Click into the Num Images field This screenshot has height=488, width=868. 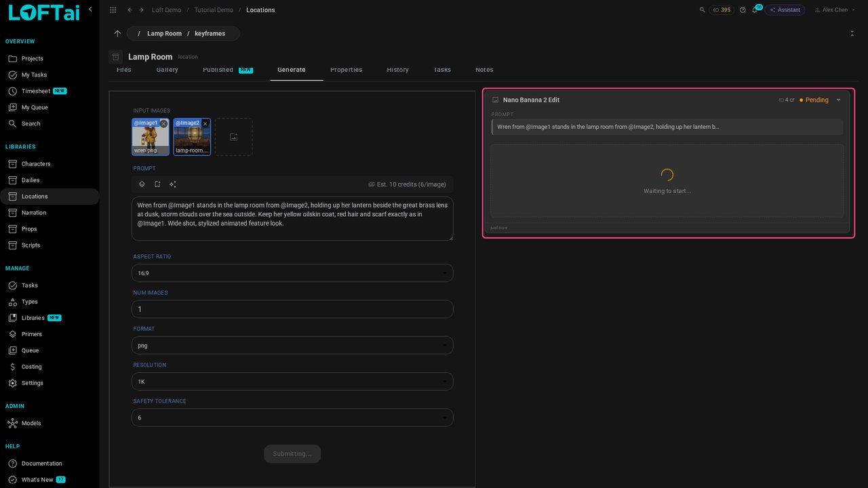tap(292, 309)
